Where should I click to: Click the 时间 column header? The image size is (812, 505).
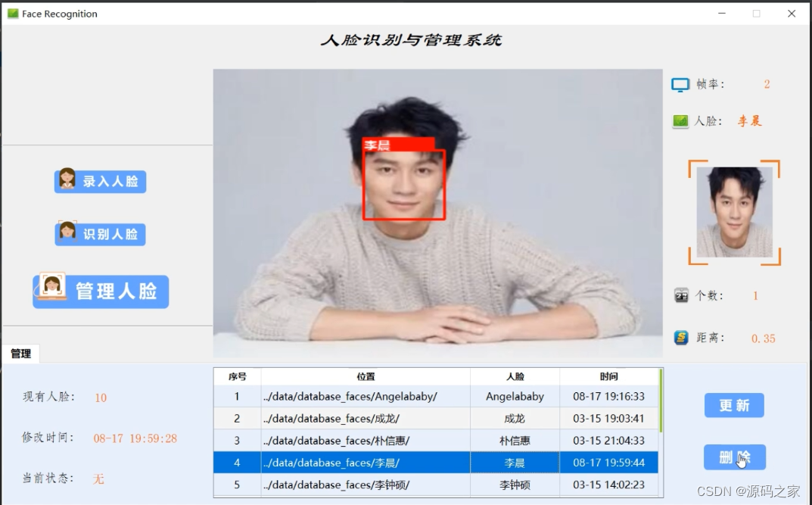click(609, 376)
